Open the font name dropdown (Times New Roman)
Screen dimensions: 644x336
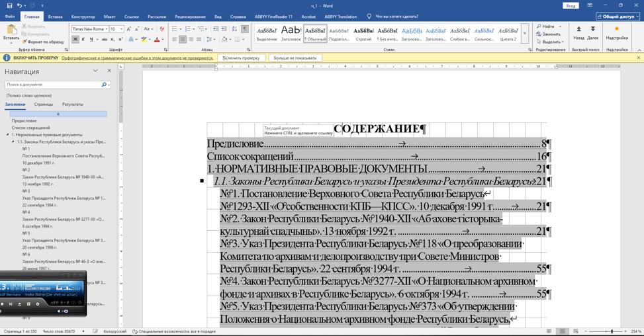107,29
